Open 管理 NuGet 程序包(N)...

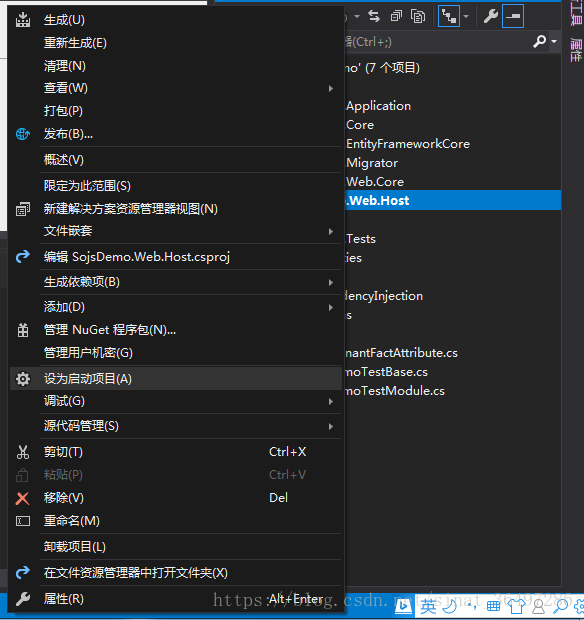coord(176,330)
